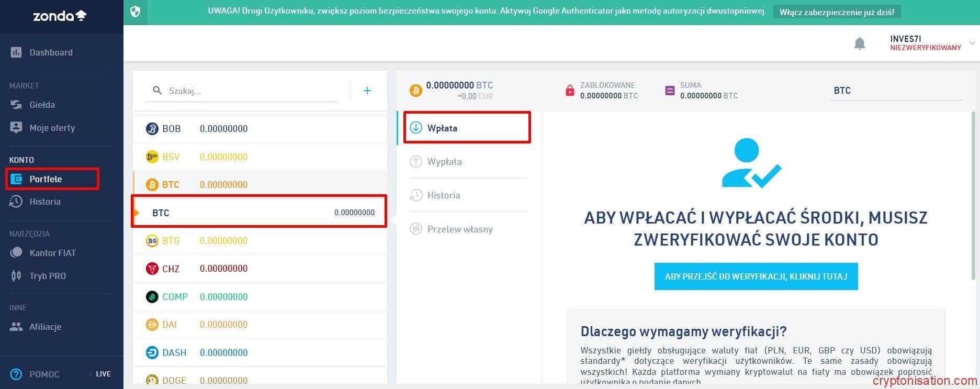Click the plus icon to add wallet
Image resolution: width=980 pixels, height=389 pixels.
point(367,91)
